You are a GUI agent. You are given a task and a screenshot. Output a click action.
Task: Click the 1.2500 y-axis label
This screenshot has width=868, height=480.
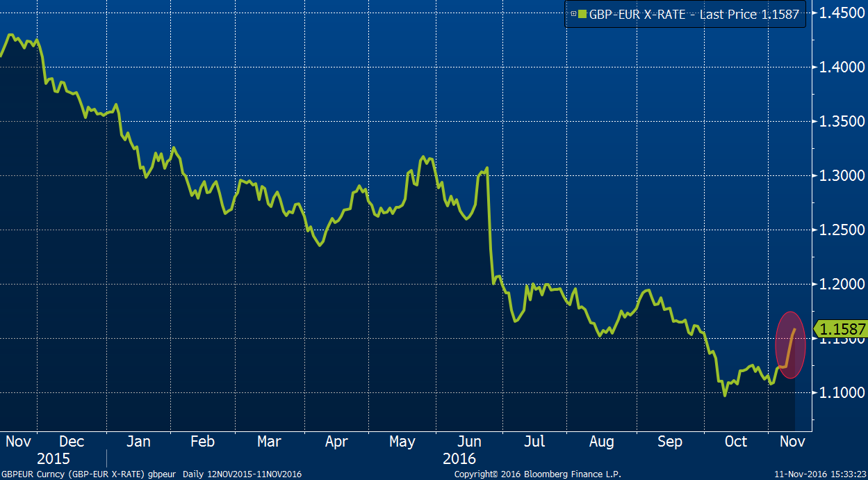838,230
